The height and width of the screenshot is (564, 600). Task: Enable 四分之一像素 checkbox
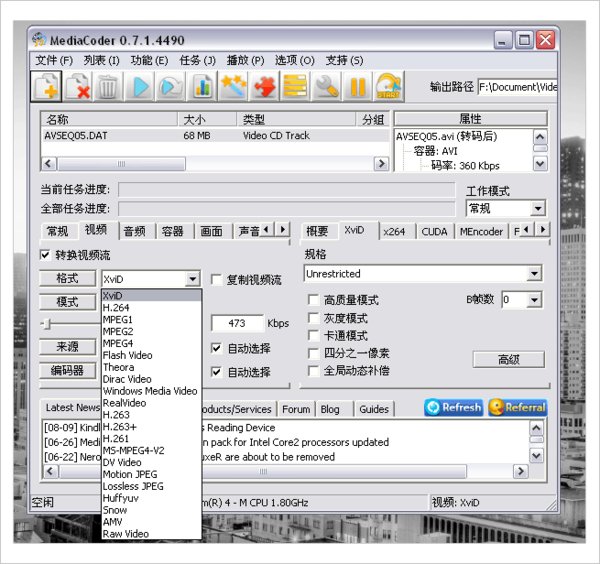pos(313,353)
